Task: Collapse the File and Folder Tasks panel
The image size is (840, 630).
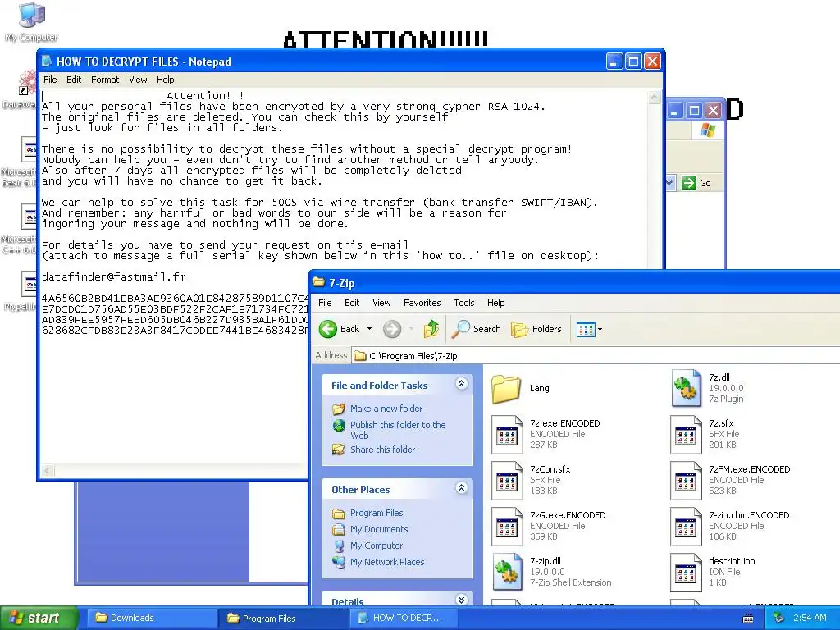Action: pyautogui.click(x=461, y=384)
